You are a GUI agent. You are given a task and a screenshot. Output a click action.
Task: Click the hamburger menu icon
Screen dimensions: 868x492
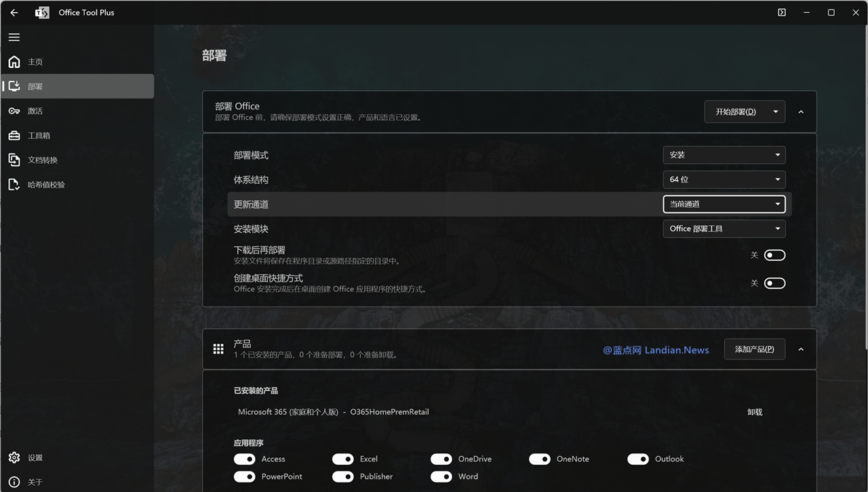14,37
